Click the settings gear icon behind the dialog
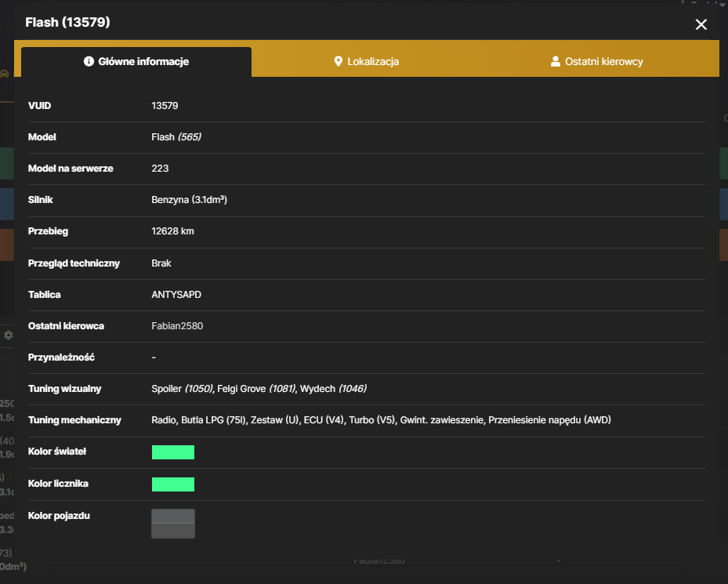 (x=9, y=335)
